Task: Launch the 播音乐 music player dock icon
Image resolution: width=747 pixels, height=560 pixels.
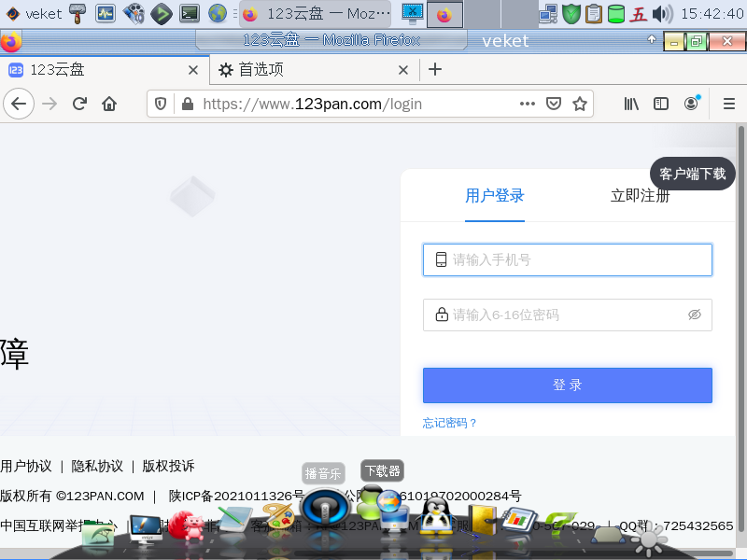Action: [325, 507]
